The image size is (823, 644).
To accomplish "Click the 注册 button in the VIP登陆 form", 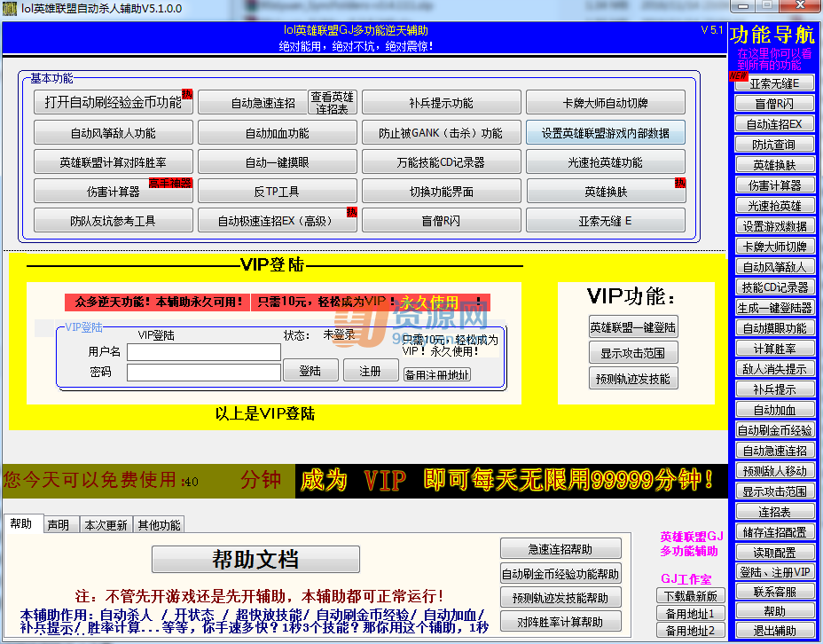I will [371, 371].
